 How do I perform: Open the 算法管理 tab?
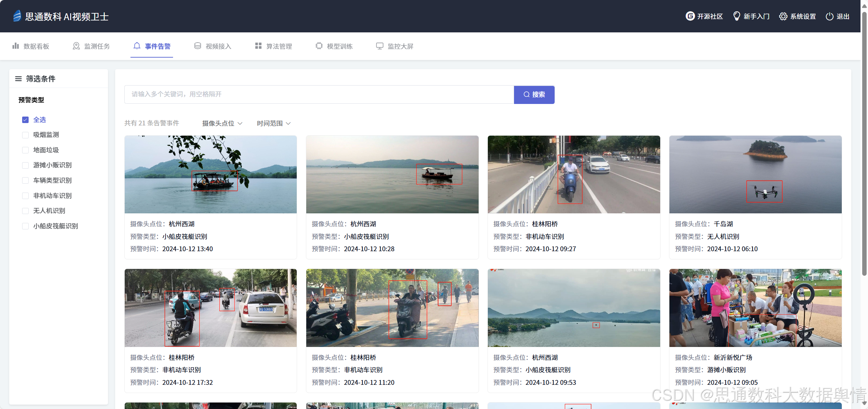coord(274,46)
